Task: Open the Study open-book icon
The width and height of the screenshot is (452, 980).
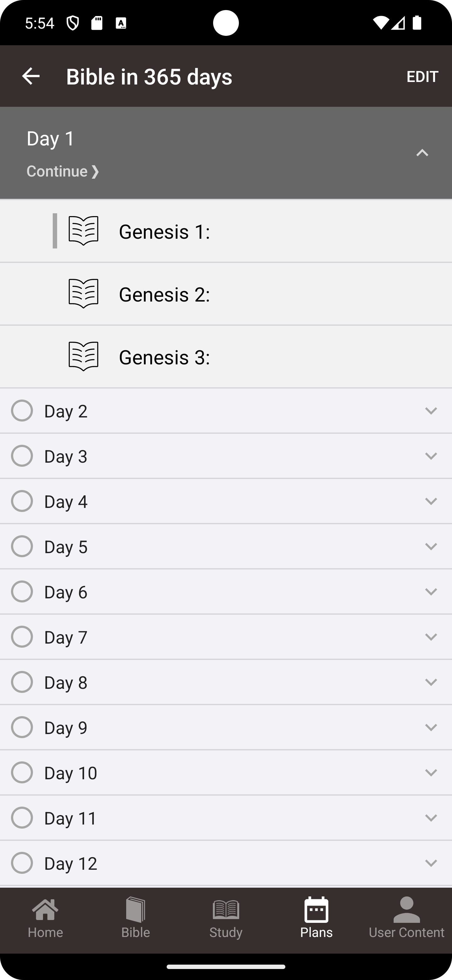Action: click(x=226, y=910)
